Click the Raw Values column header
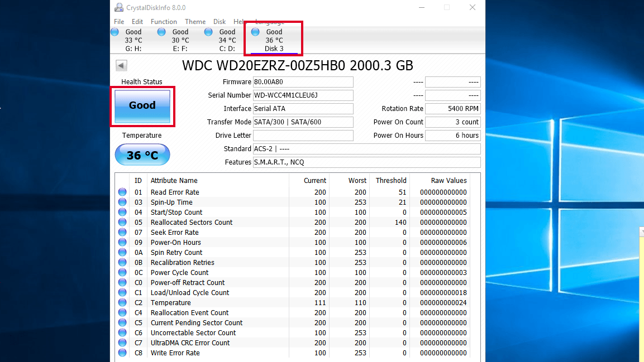The image size is (644, 362). pyautogui.click(x=449, y=180)
